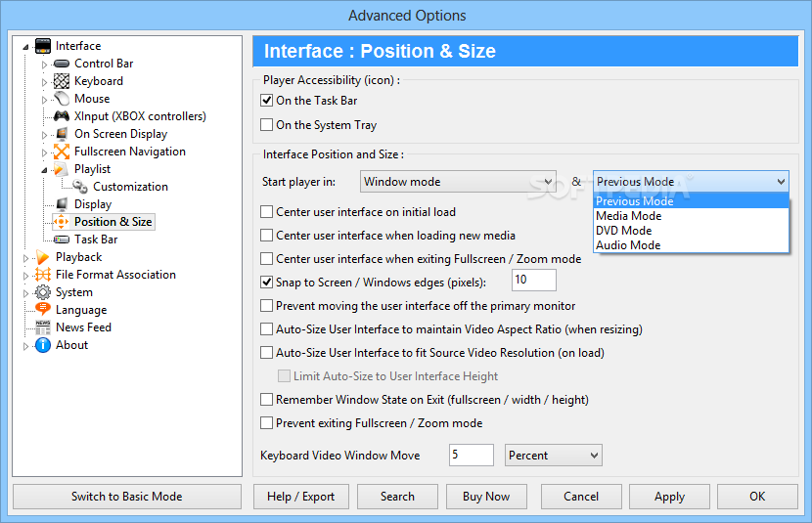Click the Language speech bubble icon

(x=43, y=310)
